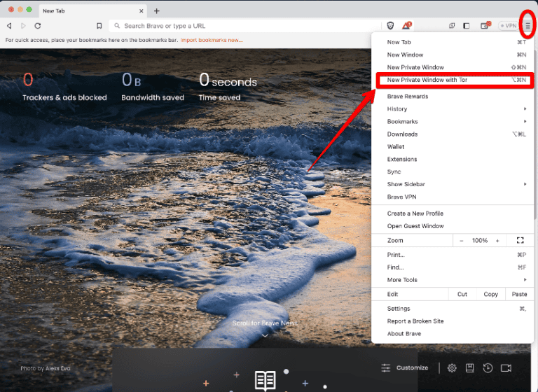This screenshot has height=392, width=538.
Task: Click the settings gear icon at bottom
Action: click(x=452, y=368)
